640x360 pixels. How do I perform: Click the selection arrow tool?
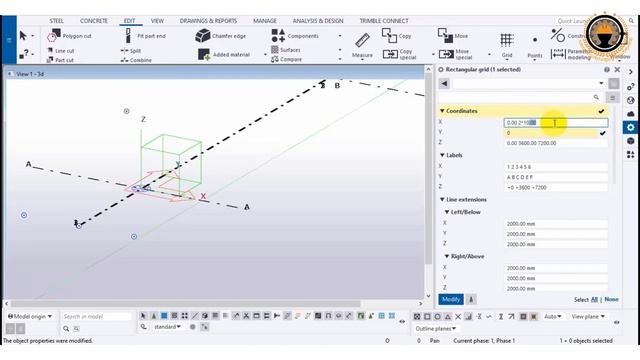click(x=23, y=36)
